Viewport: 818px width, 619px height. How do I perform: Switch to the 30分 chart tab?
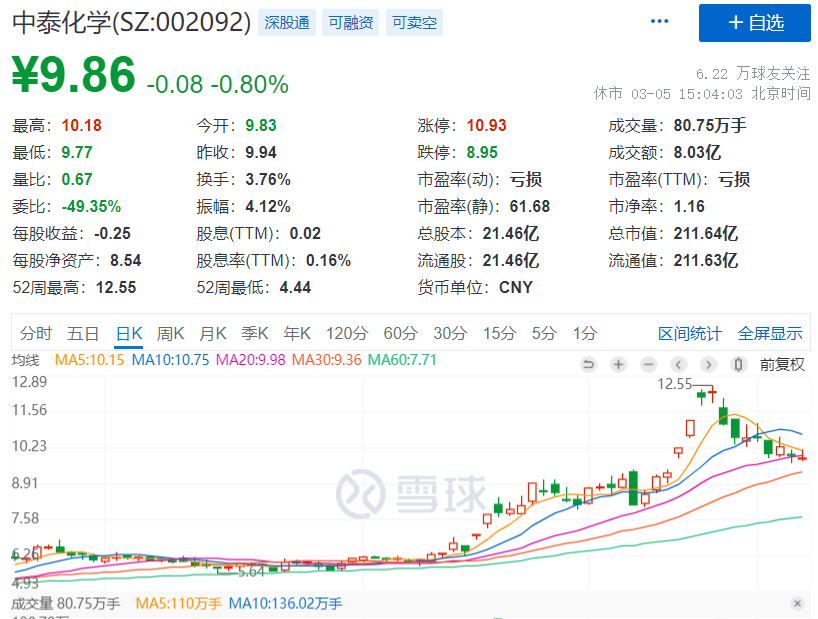[x=450, y=333]
